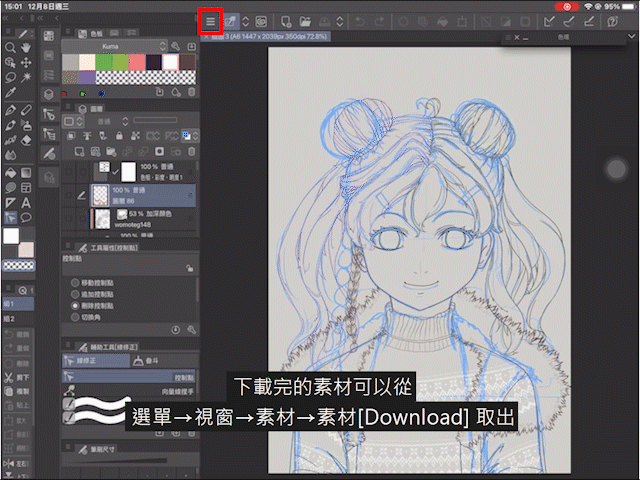Image resolution: width=640 pixels, height=480 pixels.
Task: Select quick access group 2 tab
Action: (18, 319)
